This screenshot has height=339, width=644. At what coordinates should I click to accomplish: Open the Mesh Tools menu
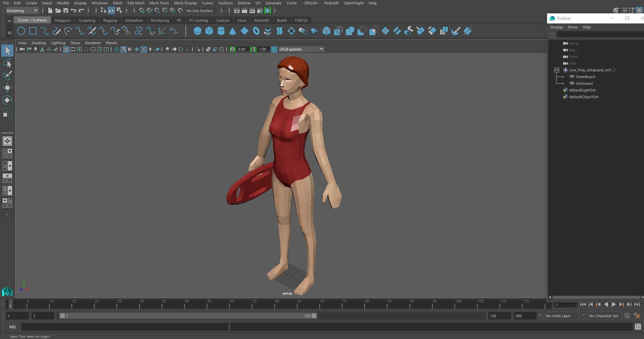pos(159,3)
